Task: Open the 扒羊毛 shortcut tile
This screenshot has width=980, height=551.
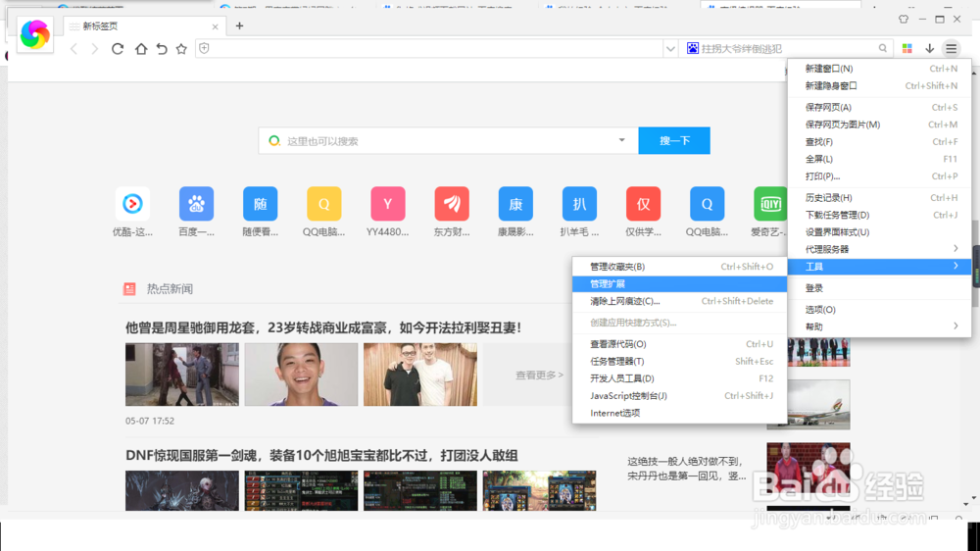Action: (579, 203)
